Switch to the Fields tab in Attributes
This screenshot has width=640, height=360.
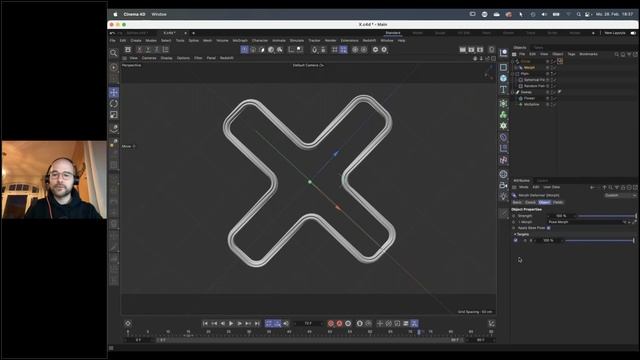[558, 202]
